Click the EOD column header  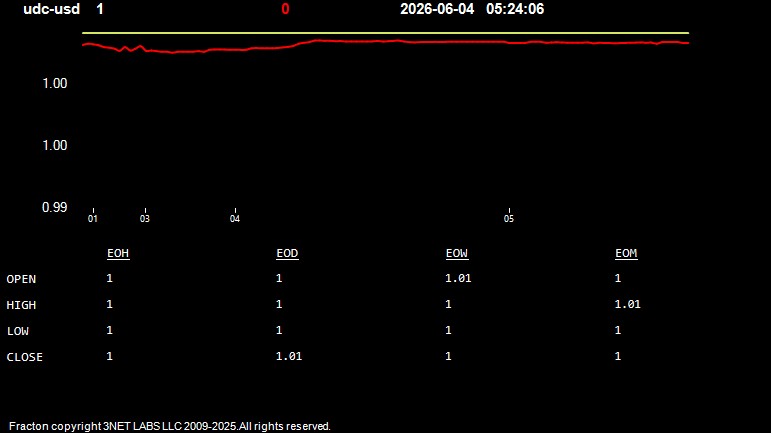click(x=287, y=253)
